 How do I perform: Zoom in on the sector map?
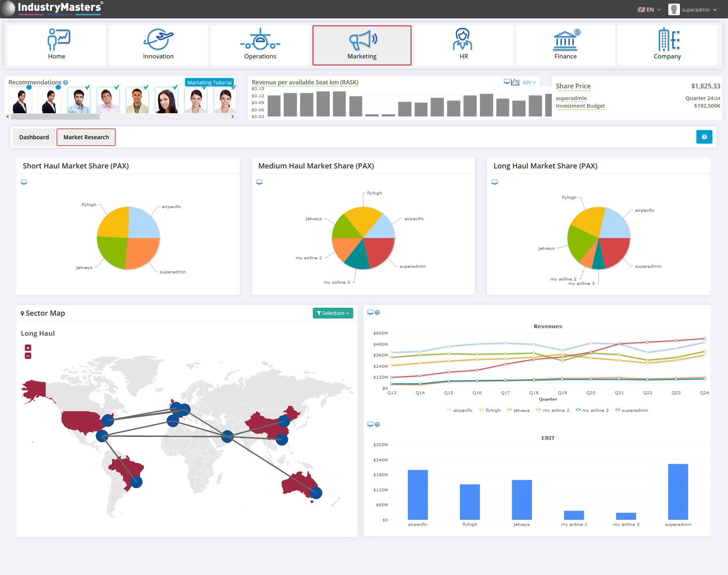pyautogui.click(x=28, y=348)
